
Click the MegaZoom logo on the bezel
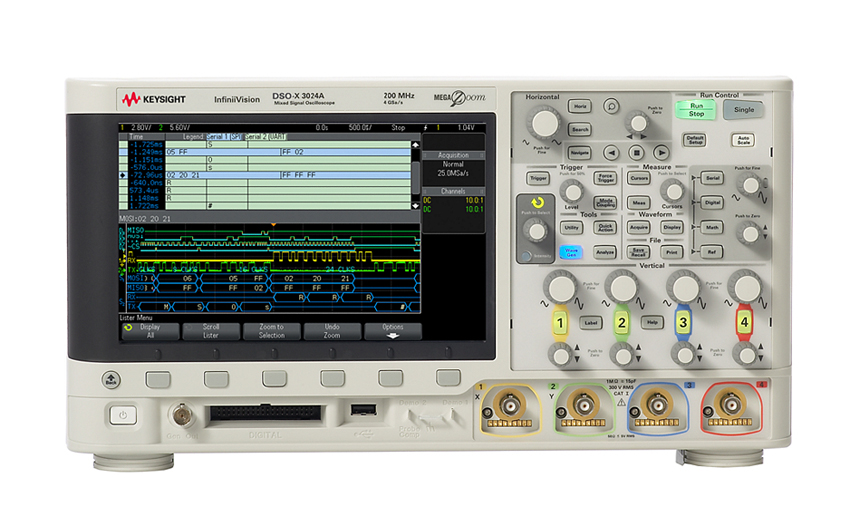coord(459,98)
